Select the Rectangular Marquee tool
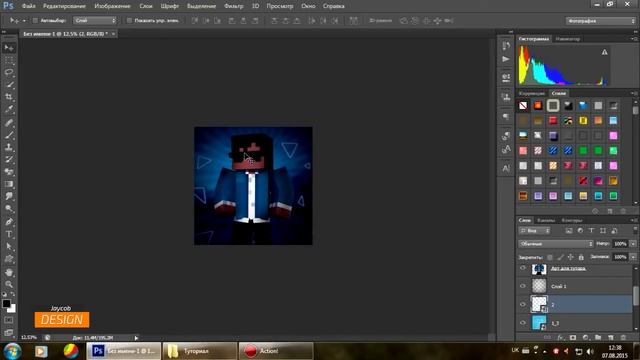Viewport: 640px width, 360px height. pyautogui.click(x=9, y=60)
